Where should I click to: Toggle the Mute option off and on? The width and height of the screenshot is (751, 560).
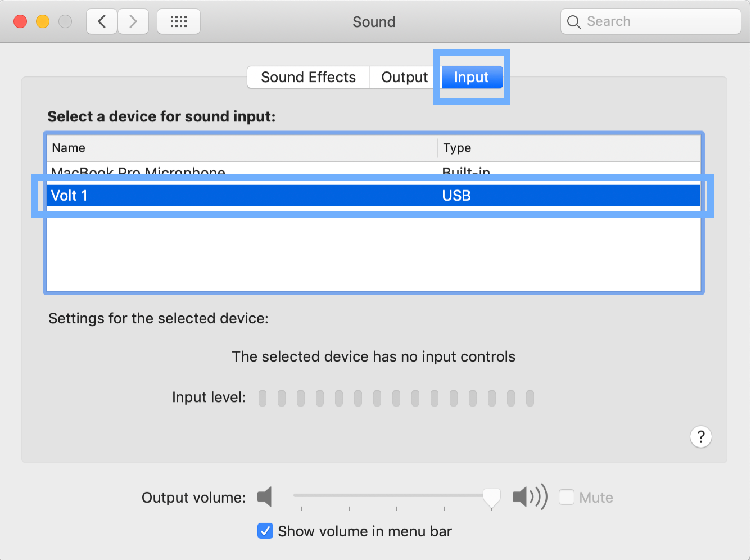pos(567,497)
